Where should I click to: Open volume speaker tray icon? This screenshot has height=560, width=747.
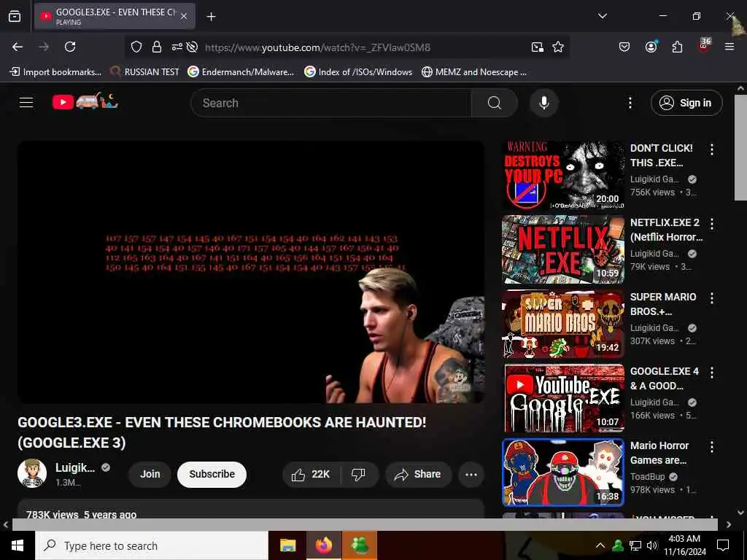(x=652, y=545)
